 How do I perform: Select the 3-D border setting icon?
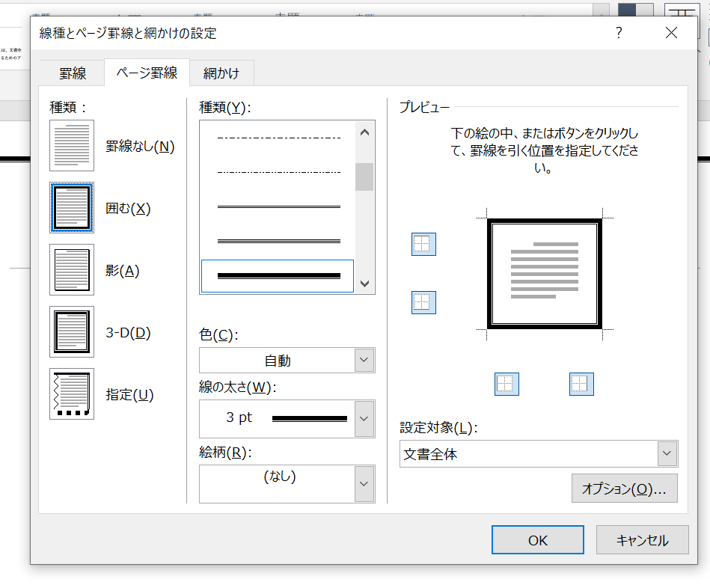tap(72, 332)
